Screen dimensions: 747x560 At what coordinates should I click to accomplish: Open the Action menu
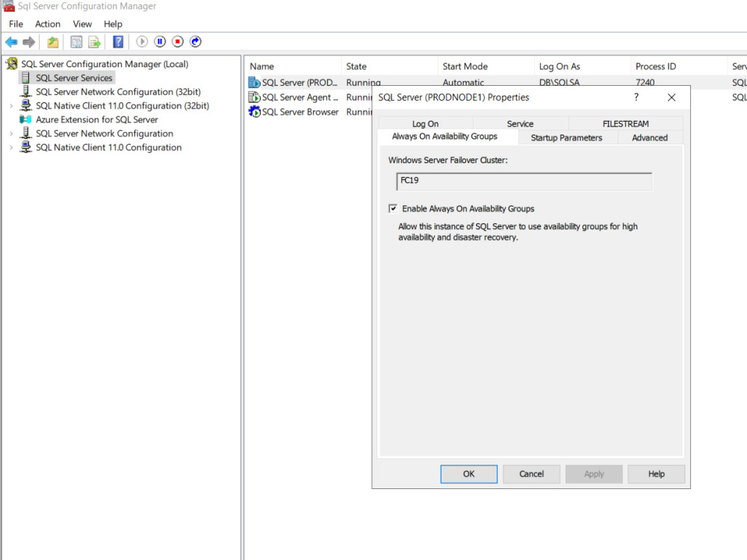point(48,24)
